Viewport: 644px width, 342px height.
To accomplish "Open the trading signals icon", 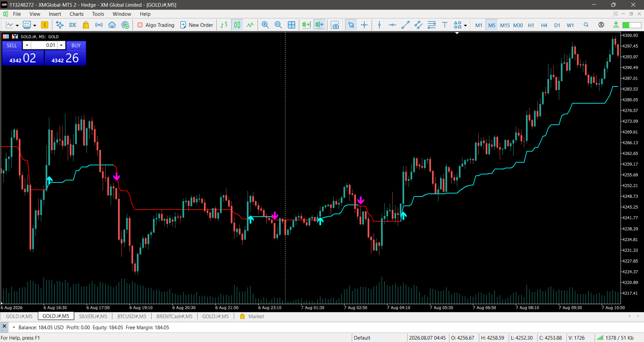I will point(99,25).
